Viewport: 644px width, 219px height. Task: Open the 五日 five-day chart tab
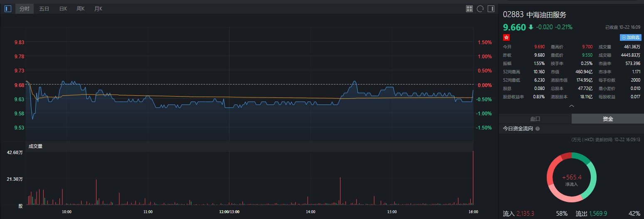click(x=44, y=8)
